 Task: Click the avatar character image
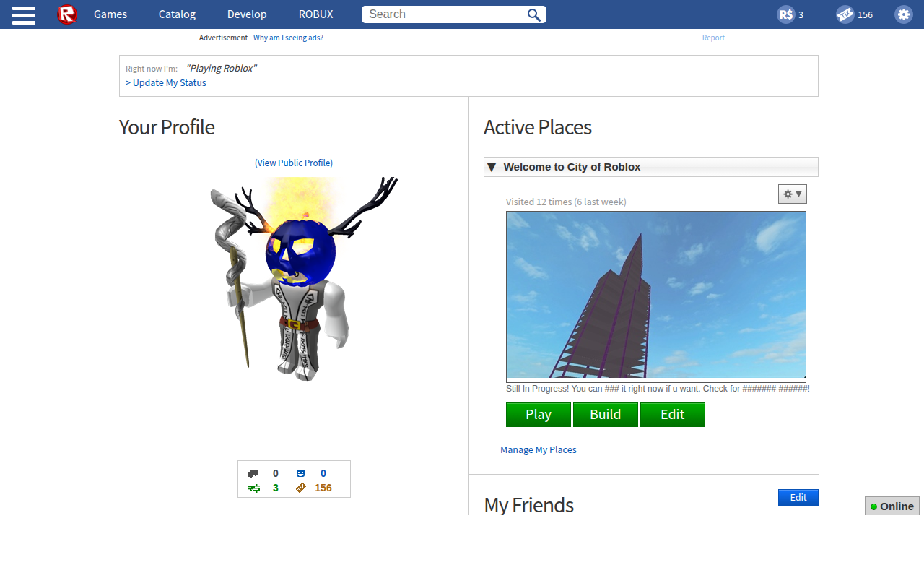pos(304,279)
